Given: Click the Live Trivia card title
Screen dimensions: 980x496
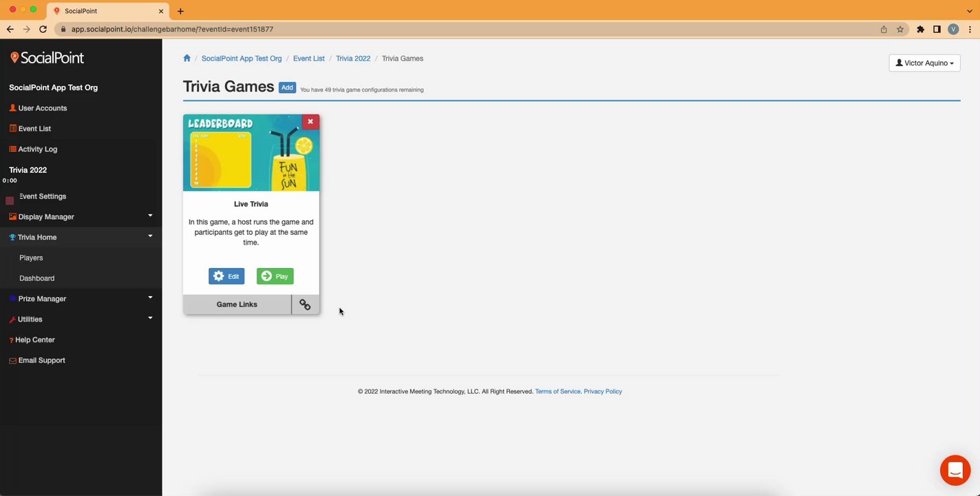Looking at the screenshot, I should [251, 204].
